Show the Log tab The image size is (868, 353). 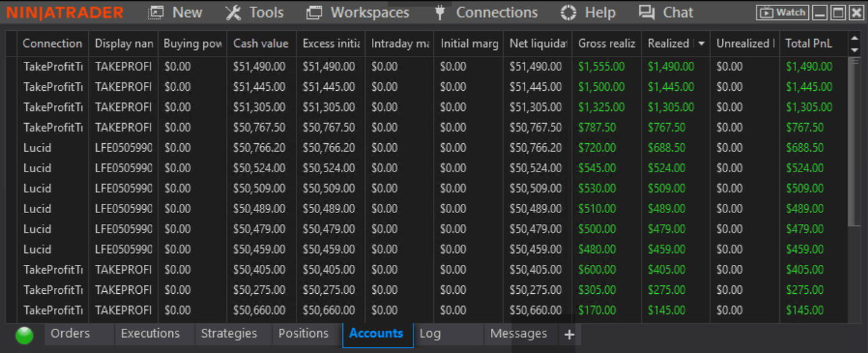[x=430, y=334]
